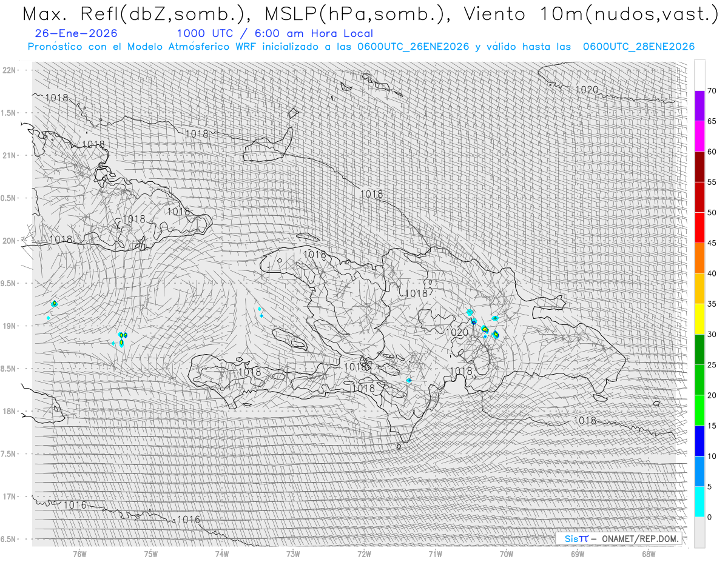Click the '50' value on the color scale

click(x=712, y=213)
